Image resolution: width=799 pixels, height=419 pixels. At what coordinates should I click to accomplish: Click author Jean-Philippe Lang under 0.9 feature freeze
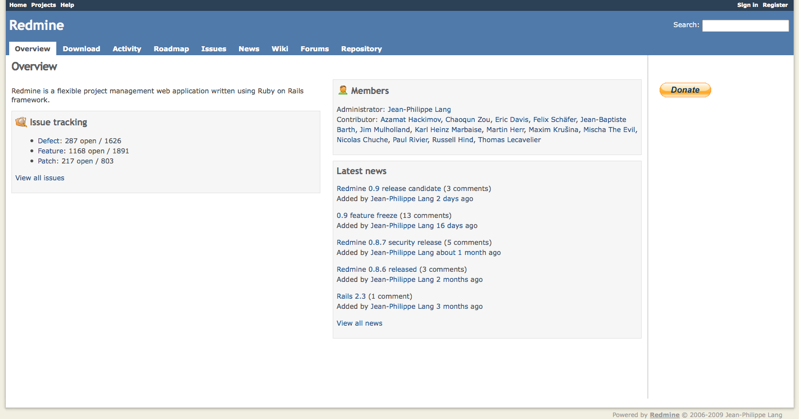402,226
